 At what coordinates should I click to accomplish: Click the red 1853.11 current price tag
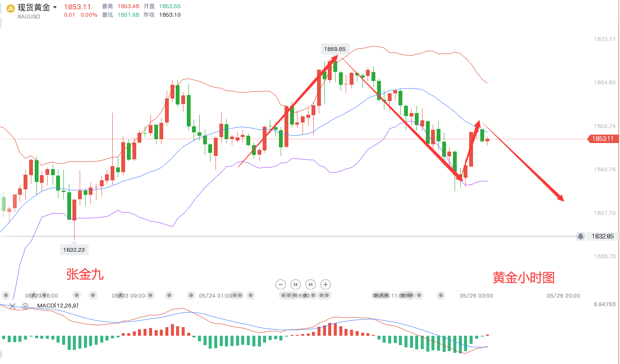pos(602,139)
